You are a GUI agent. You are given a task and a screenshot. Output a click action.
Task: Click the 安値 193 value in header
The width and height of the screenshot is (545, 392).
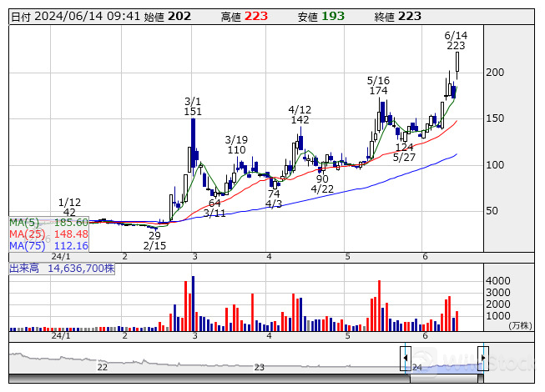pyautogui.click(x=332, y=16)
